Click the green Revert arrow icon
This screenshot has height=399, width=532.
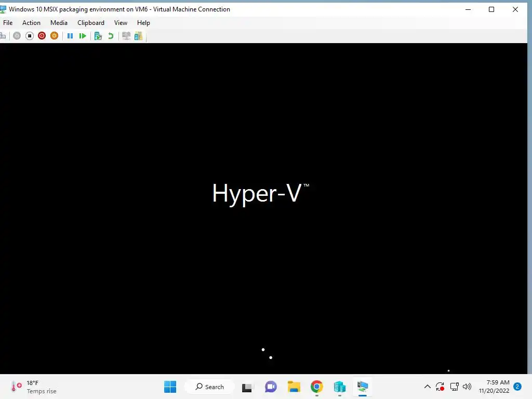(x=111, y=36)
